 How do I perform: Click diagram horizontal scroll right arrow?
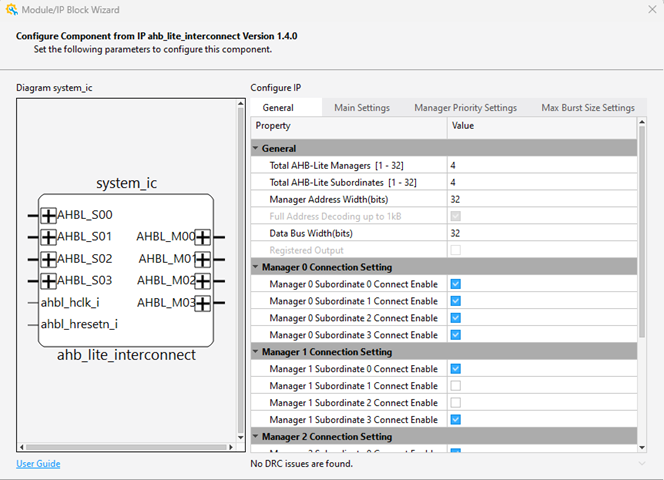(231, 447)
